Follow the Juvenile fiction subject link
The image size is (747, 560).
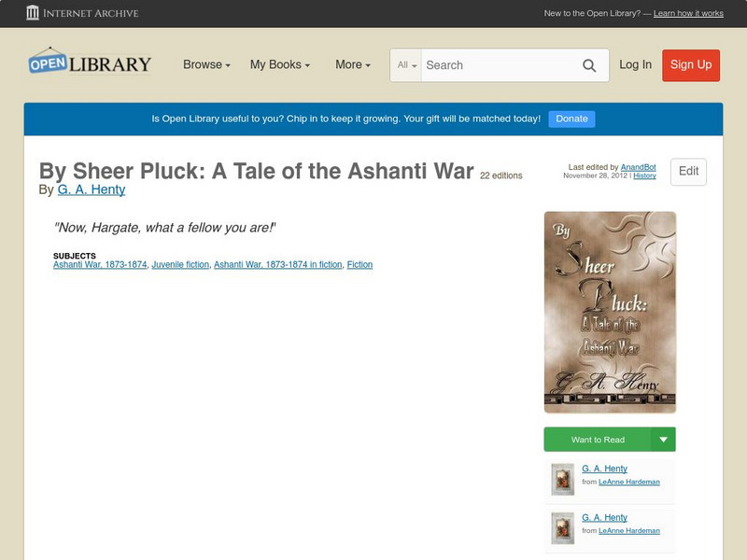pyautogui.click(x=180, y=265)
